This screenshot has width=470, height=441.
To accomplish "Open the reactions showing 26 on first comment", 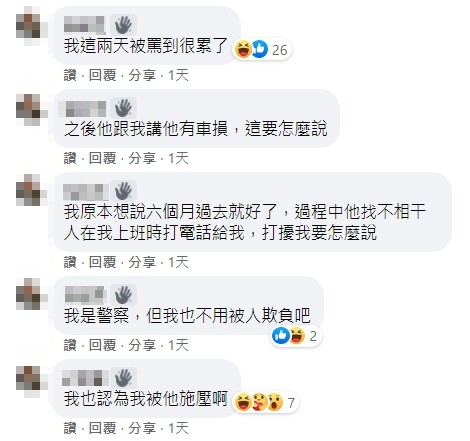I will 262,50.
